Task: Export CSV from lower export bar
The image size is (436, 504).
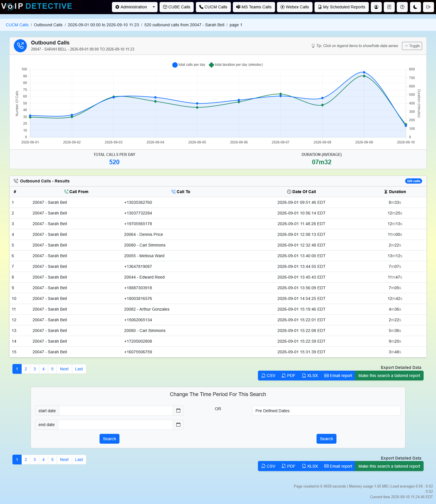Action: coord(268,466)
